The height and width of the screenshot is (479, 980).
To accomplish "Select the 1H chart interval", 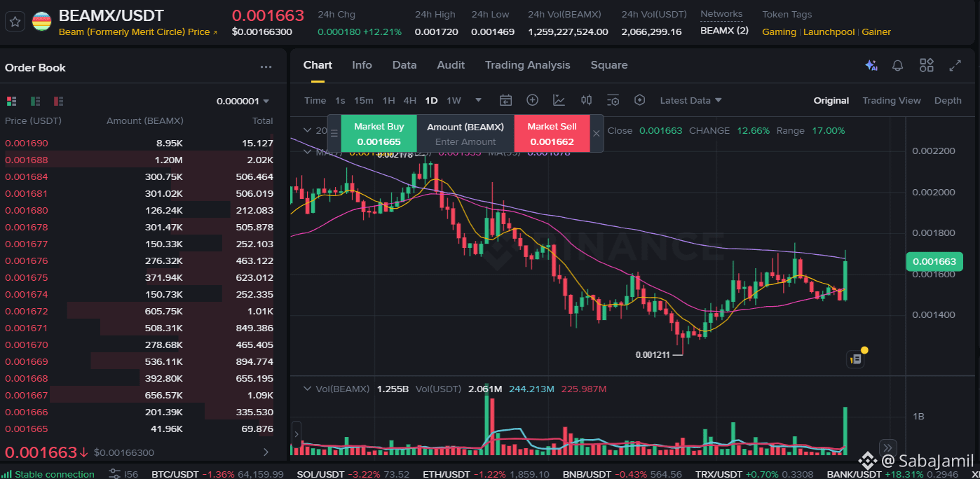I will pyautogui.click(x=388, y=100).
